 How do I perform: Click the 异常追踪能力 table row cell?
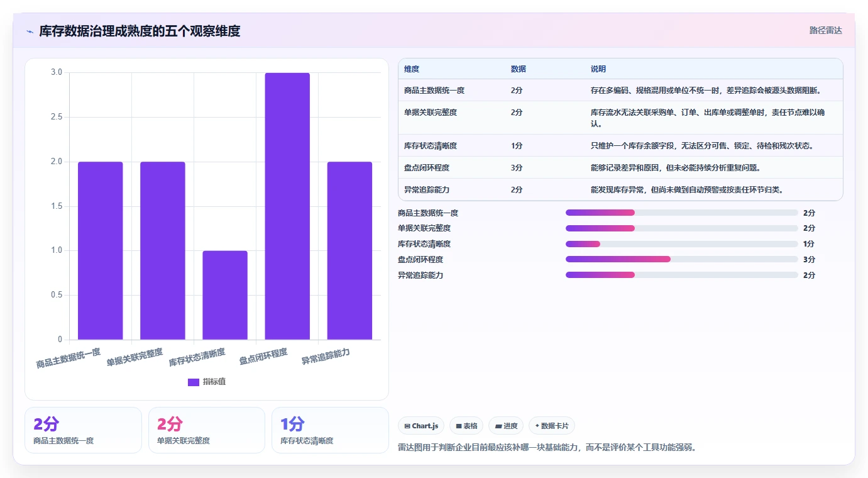coord(427,190)
